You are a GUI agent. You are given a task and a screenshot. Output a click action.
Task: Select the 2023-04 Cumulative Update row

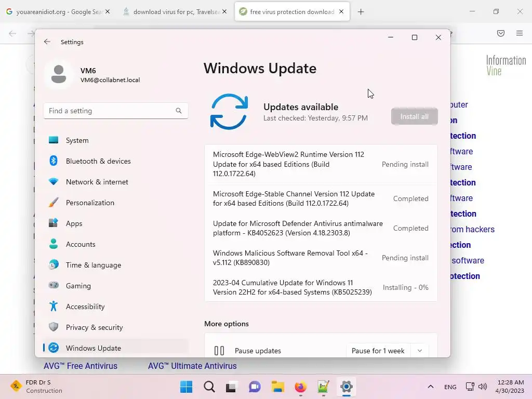(x=321, y=287)
